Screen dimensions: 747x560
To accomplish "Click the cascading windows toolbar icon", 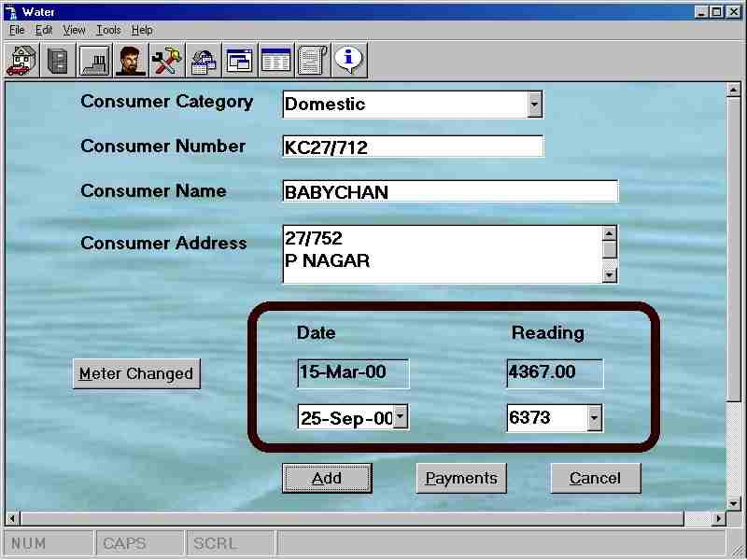I will point(240,61).
